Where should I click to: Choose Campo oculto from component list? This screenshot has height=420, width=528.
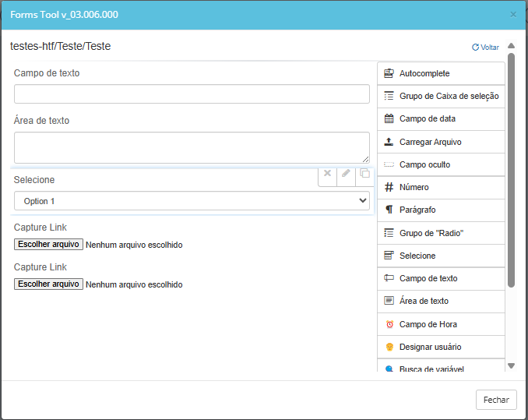point(424,165)
